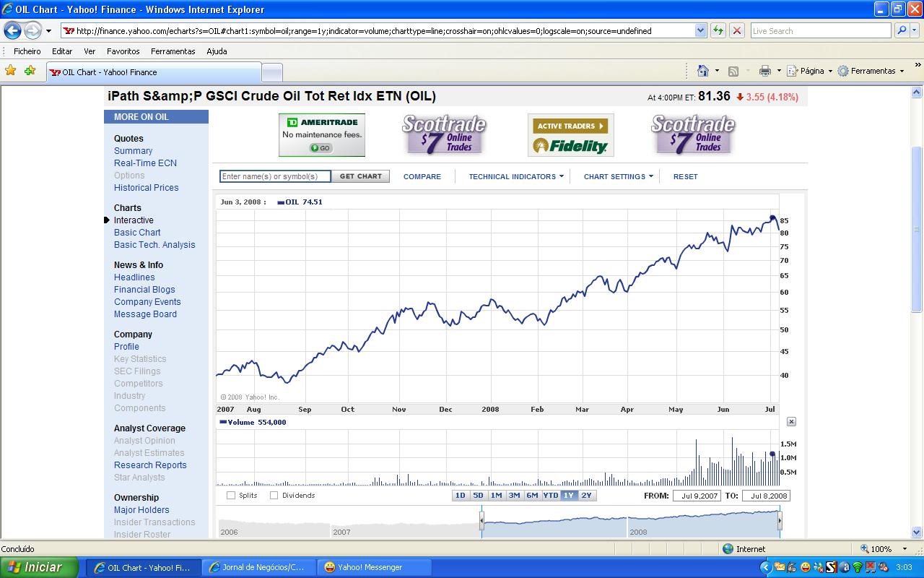The image size is (924, 578).
Task: Click the right handle of the timeline range slider
Action: pyautogui.click(x=780, y=520)
